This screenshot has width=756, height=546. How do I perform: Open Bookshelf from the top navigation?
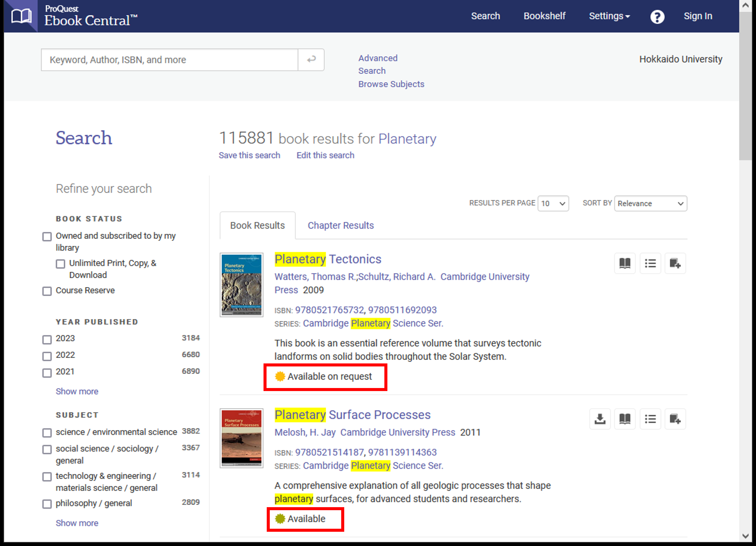tap(544, 16)
